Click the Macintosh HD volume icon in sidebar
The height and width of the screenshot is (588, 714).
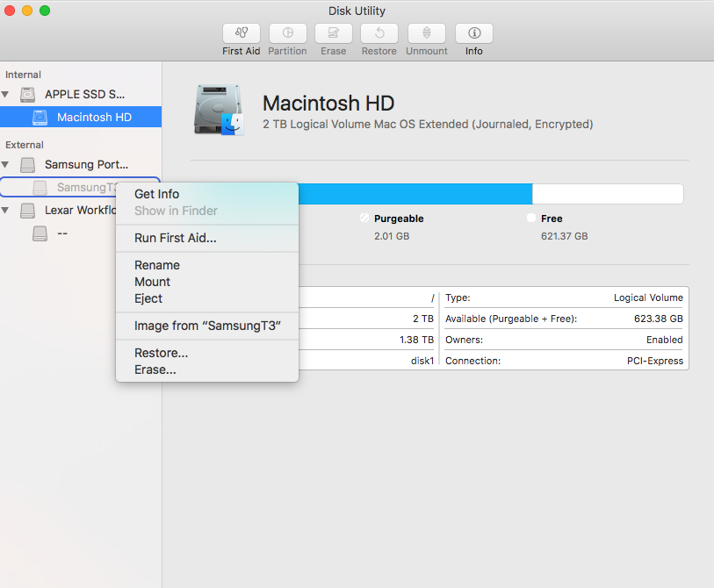pyautogui.click(x=40, y=118)
